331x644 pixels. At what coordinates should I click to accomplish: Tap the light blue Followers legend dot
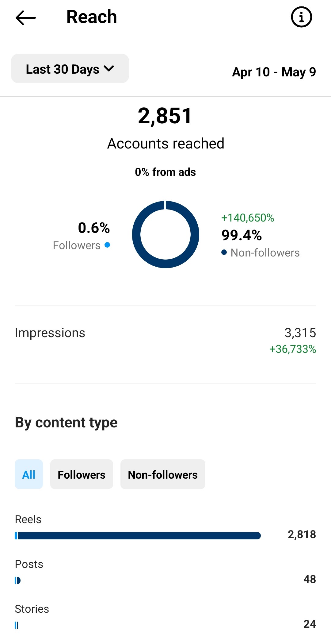click(x=107, y=245)
